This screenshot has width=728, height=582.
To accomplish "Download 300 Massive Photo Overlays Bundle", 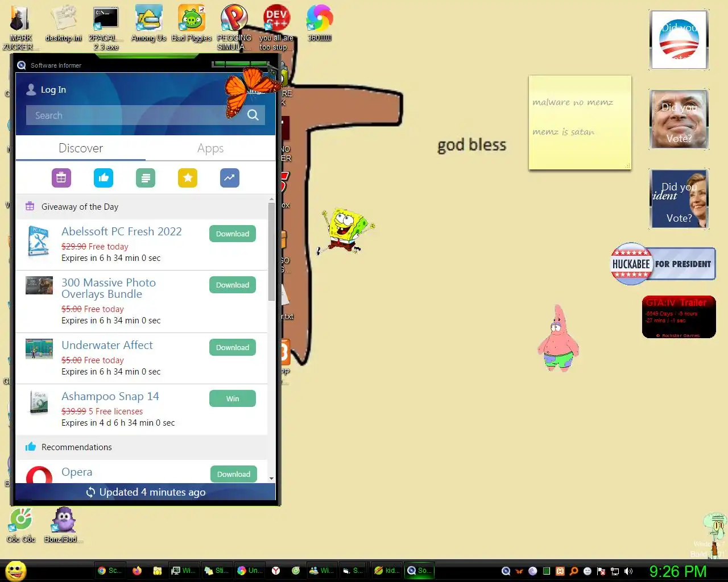I will pos(233,285).
